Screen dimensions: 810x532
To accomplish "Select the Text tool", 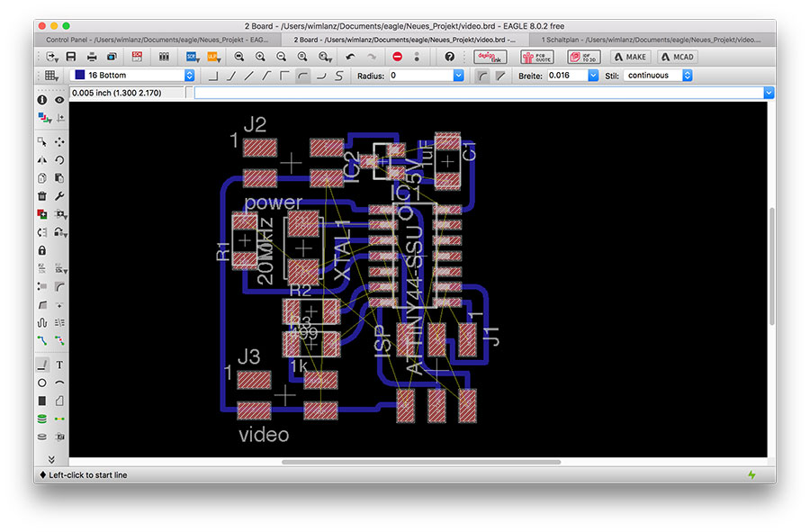I will tap(60, 365).
